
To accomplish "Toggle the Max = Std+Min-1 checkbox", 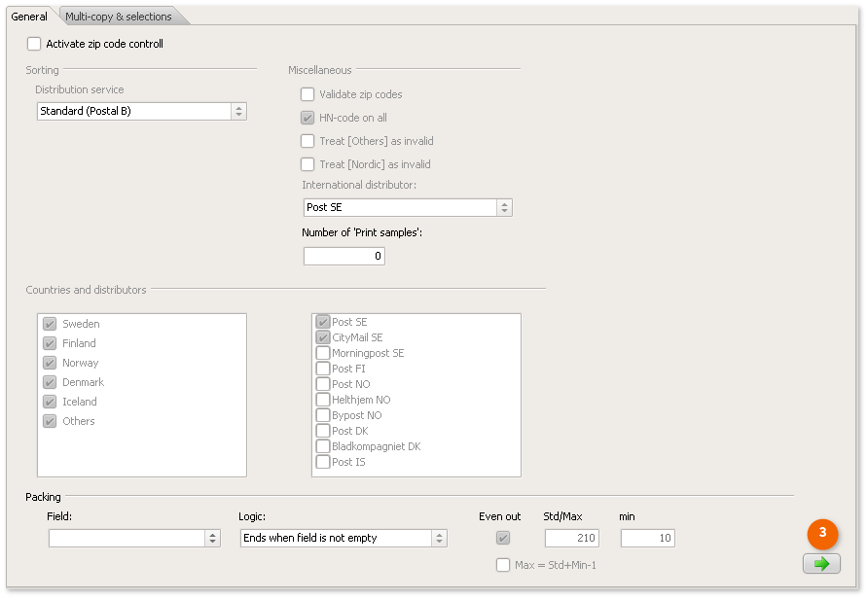I will click(503, 565).
